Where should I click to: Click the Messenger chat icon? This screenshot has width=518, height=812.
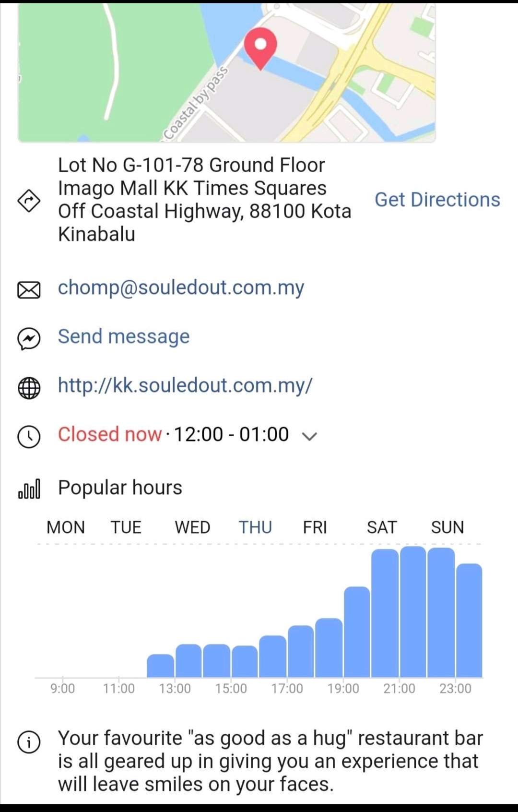[x=29, y=339]
